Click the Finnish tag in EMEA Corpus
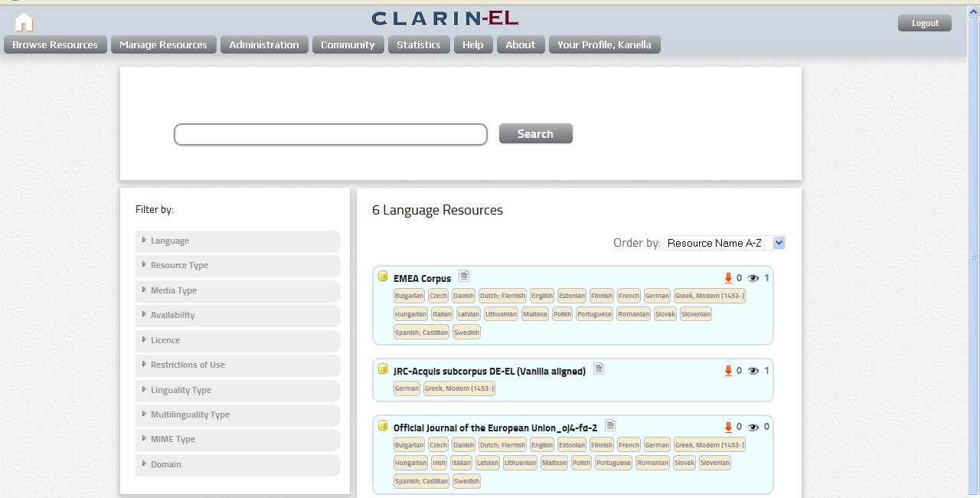Viewport: 980px width, 498px height. [x=602, y=296]
